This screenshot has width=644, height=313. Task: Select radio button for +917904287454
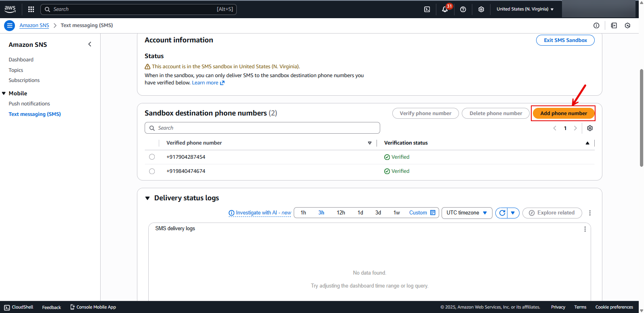pyautogui.click(x=152, y=157)
